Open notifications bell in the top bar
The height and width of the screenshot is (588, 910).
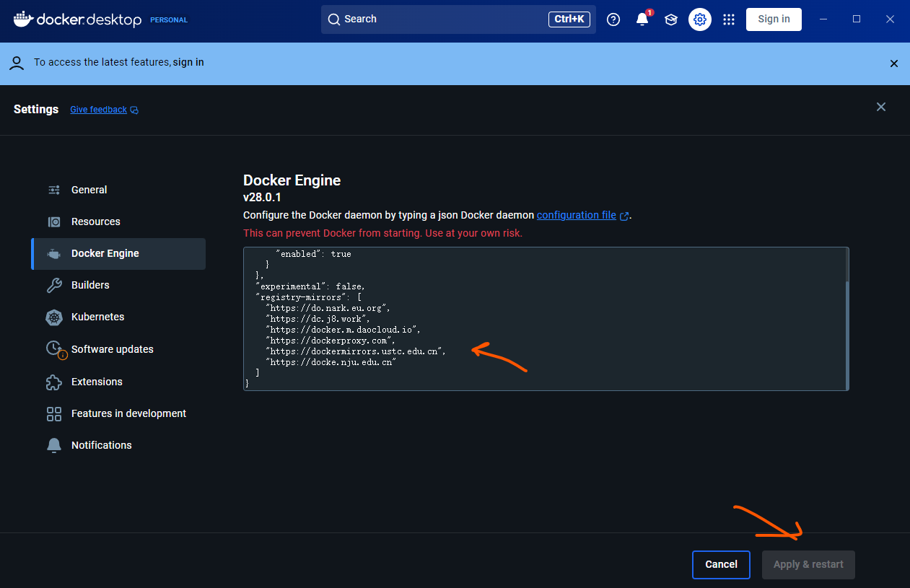pos(642,19)
